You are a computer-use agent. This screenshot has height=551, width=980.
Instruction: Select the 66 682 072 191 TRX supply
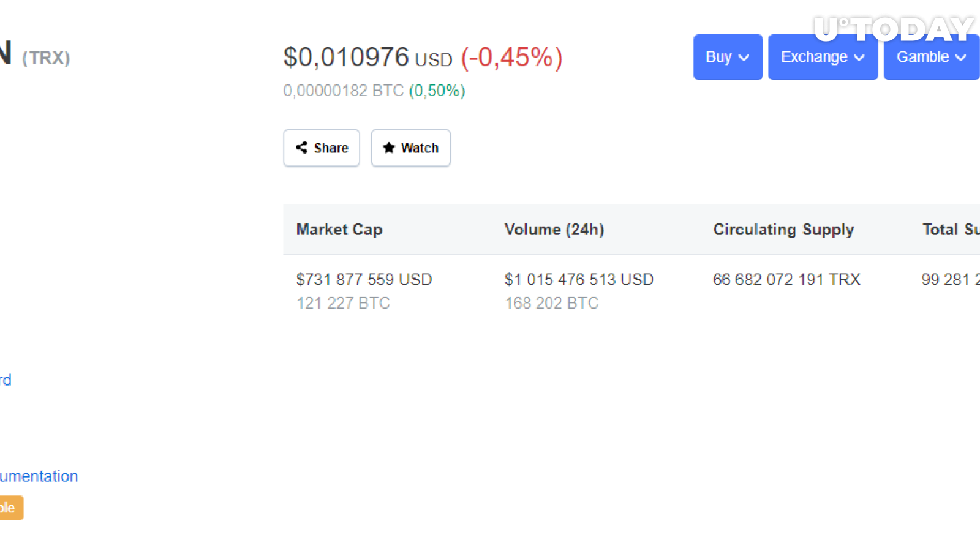786,280
